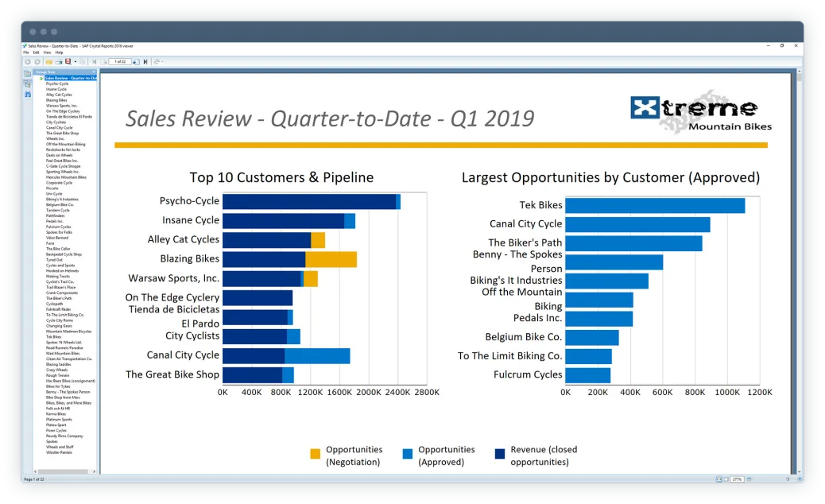Toggle fit whole page in status bar

click(x=726, y=479)
